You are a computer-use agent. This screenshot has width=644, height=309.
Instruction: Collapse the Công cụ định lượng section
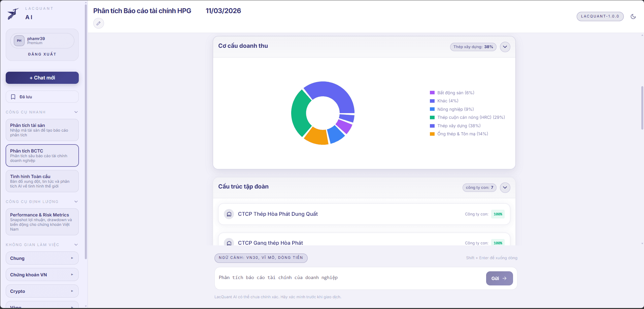click(76, 202)
